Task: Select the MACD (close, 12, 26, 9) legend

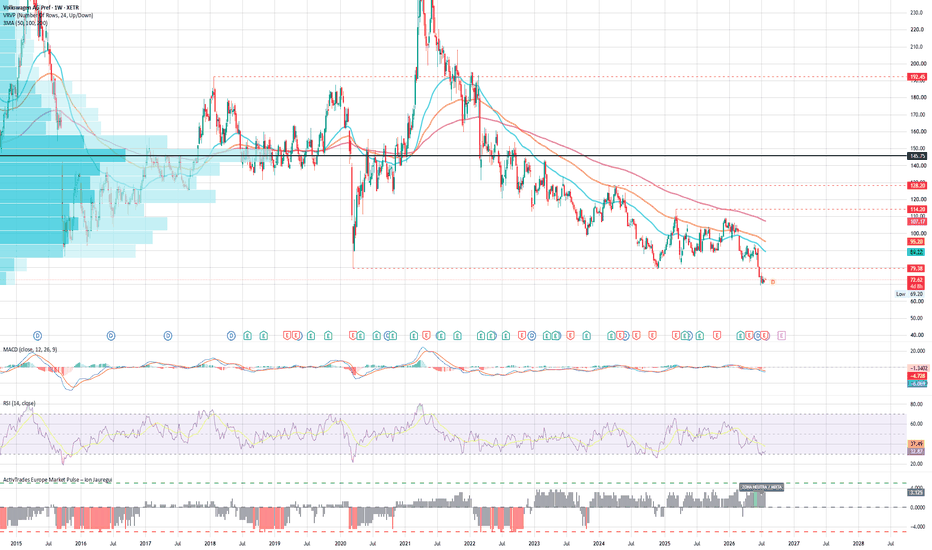Action: coord(29,349)
